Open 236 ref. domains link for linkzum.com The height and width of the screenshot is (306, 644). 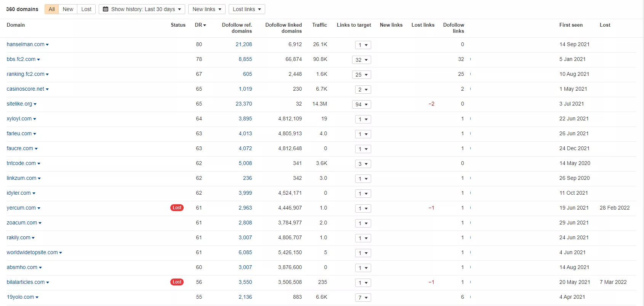[248, 178]
